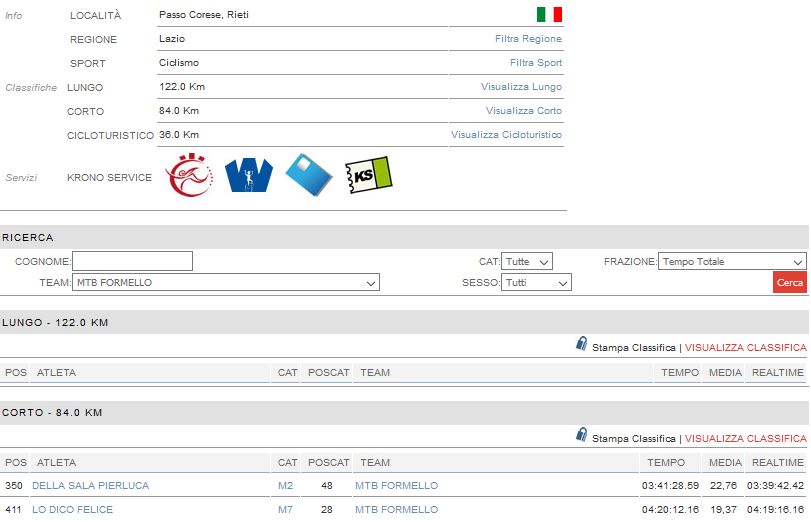Open the SESSO gender dropdown
This screenshot has width=811, height=522.
(x=537, y=283)
